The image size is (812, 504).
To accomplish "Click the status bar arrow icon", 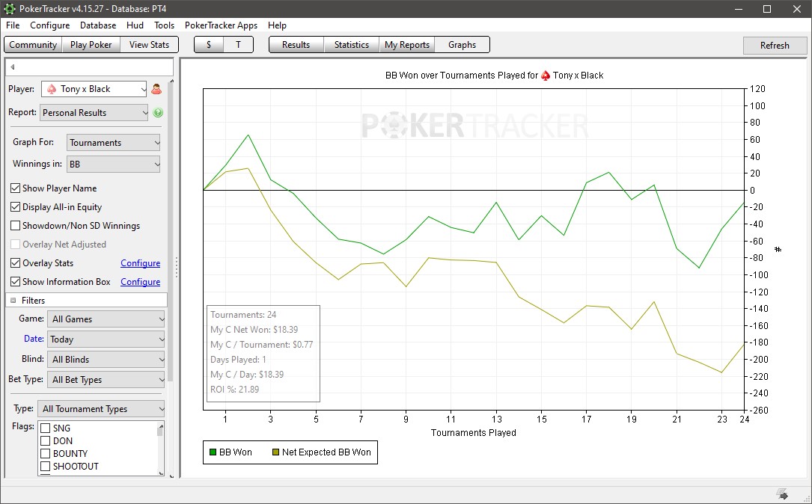I will pyautogui.click(x=783, y=494).
